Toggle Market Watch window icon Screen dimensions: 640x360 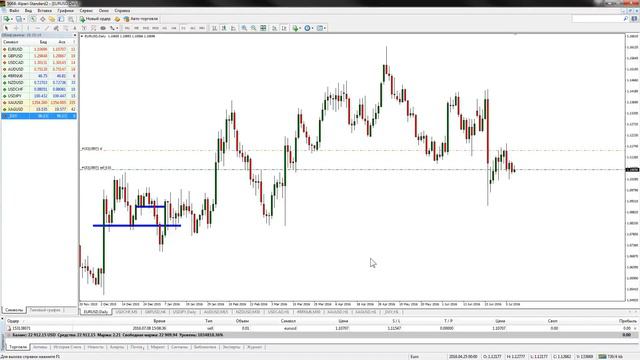pos(33,19)
